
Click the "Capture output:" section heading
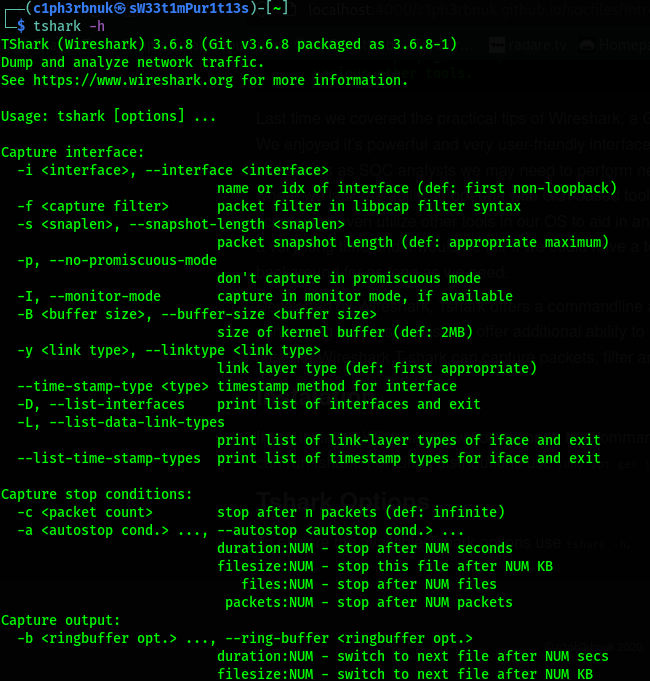click(x=61, y=620)
